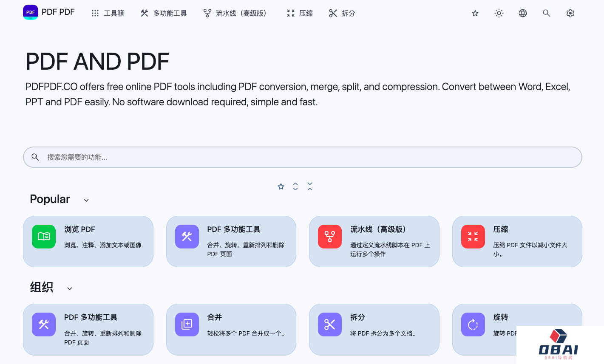Open the 工具箱 menu item
The width and height of the screenshot is (604, 364).
coord(108,13)
